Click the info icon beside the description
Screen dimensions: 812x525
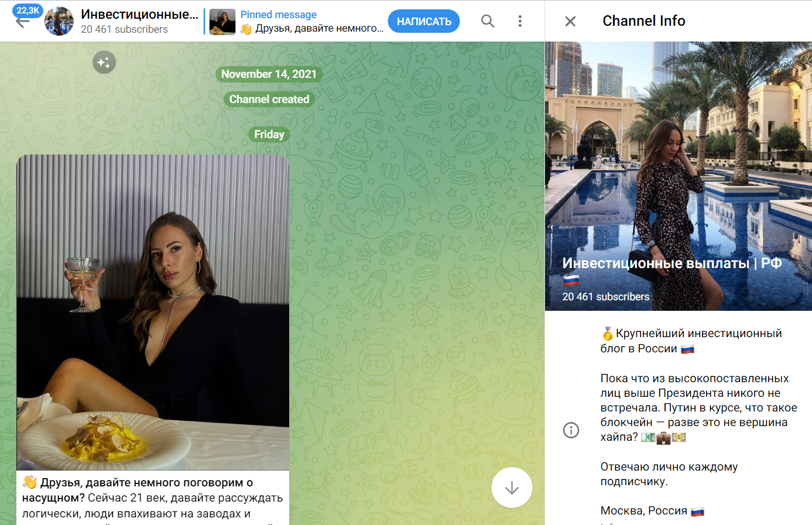571,430
